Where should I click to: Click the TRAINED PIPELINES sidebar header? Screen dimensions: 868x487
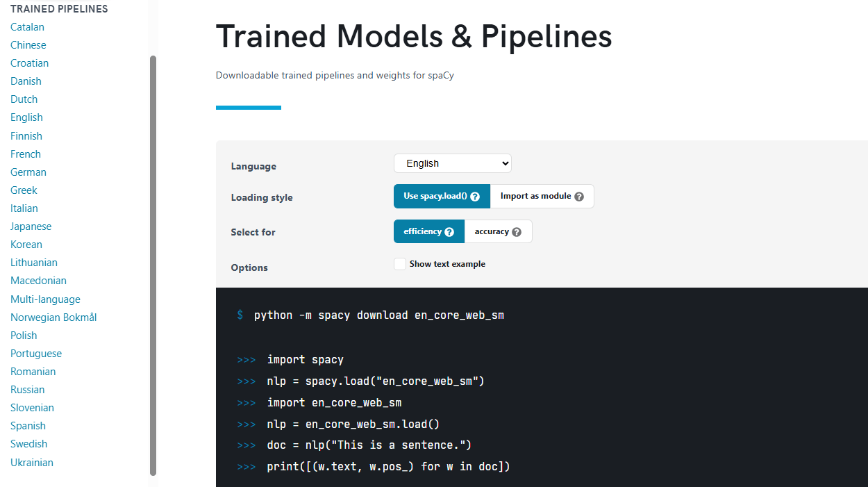59,9
